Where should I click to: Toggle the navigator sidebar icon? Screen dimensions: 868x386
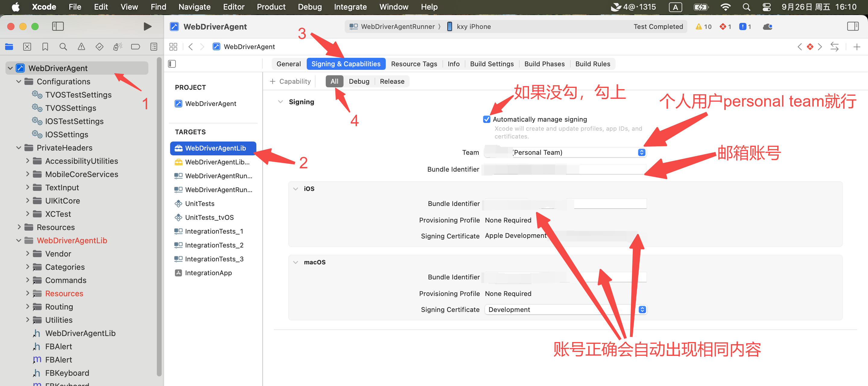58,26
